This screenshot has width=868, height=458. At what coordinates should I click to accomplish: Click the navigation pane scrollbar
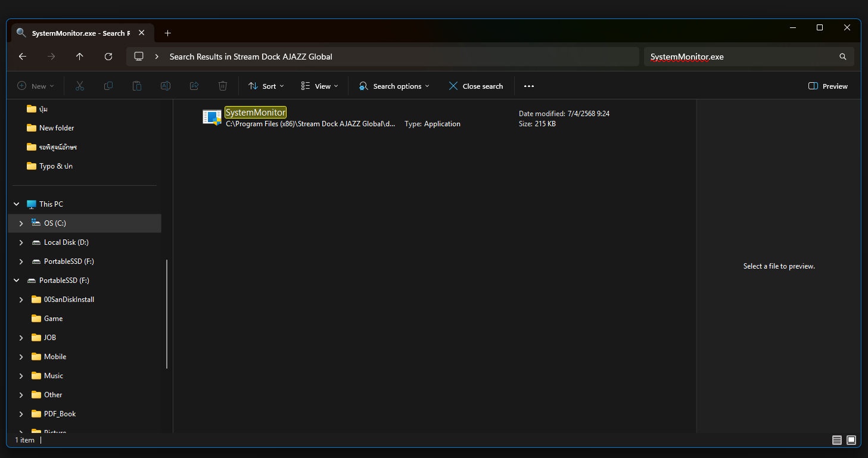pos(167,314)
